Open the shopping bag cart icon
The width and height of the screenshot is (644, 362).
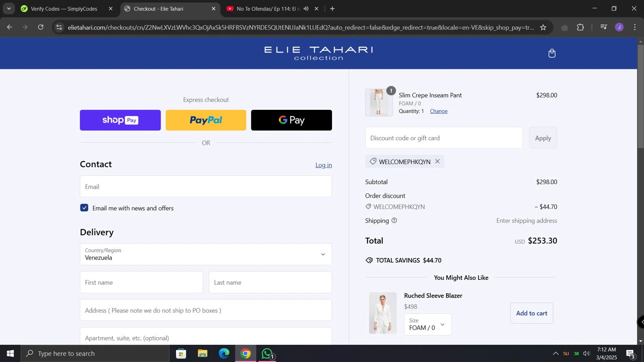[552, 53]
